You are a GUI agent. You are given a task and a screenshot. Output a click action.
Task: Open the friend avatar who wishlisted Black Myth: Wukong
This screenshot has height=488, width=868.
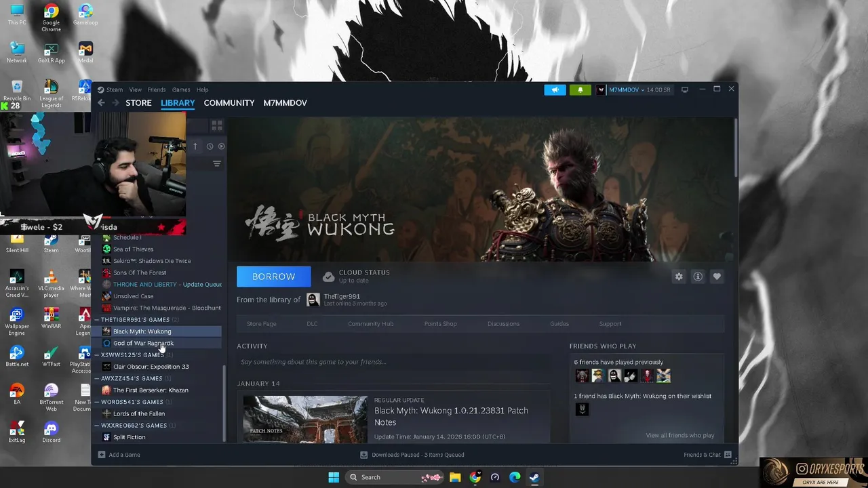582,409
